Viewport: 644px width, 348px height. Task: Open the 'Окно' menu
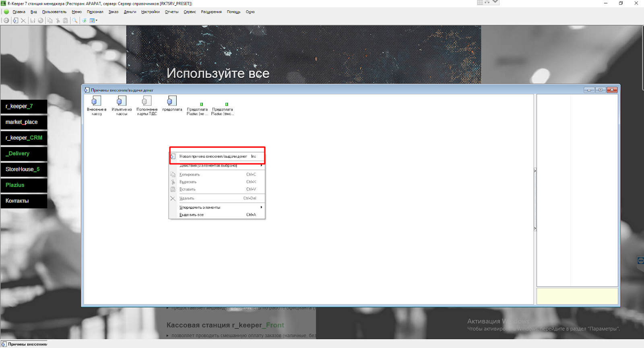(250, 12)
